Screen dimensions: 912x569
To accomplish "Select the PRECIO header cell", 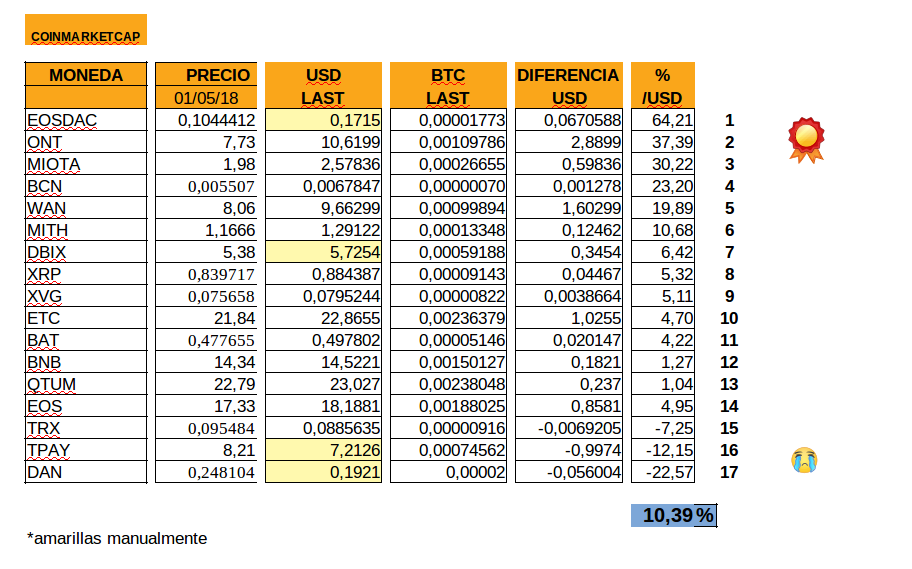I will [218, 75].
